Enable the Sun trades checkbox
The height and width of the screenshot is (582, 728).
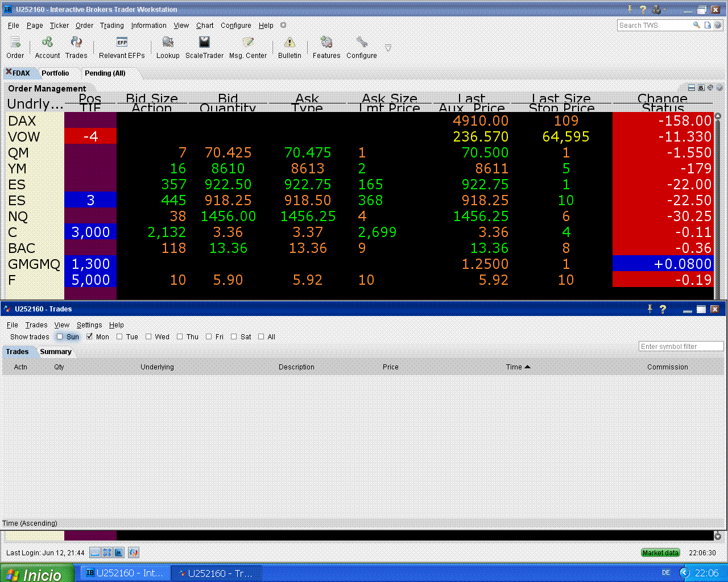[x=60, y=336]
